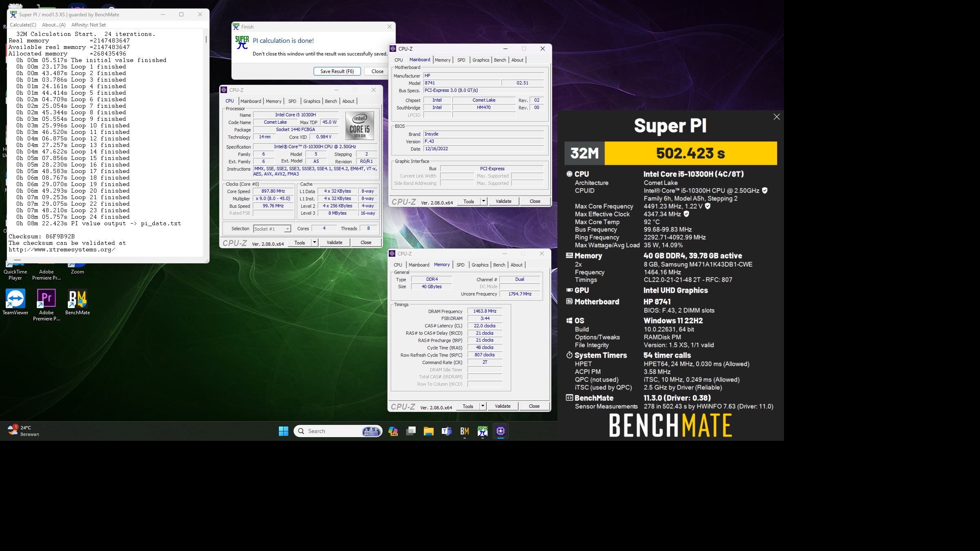Open the SPD tab in CPU-Z CPU window
The width and height of the screenshot is (980, 551).
point(292,101)
